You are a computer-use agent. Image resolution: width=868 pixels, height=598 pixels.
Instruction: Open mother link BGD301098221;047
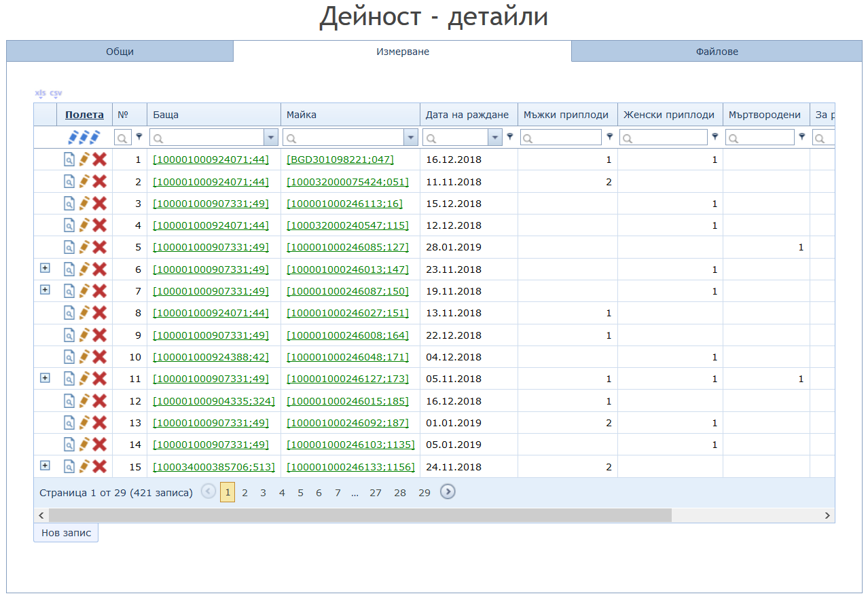(340, 160)
